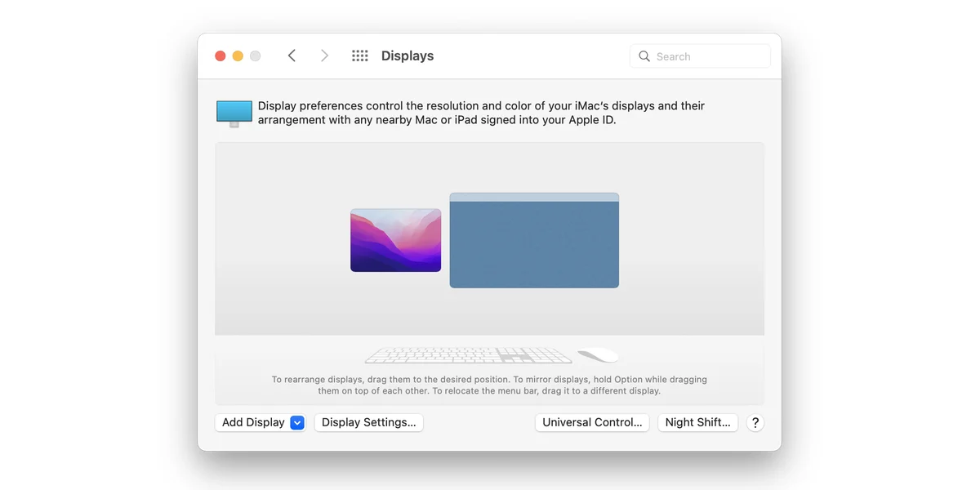This screenshot has width=980, height=490.
Task: Select the large blue display thumbnail
Action: coord(534,240)
